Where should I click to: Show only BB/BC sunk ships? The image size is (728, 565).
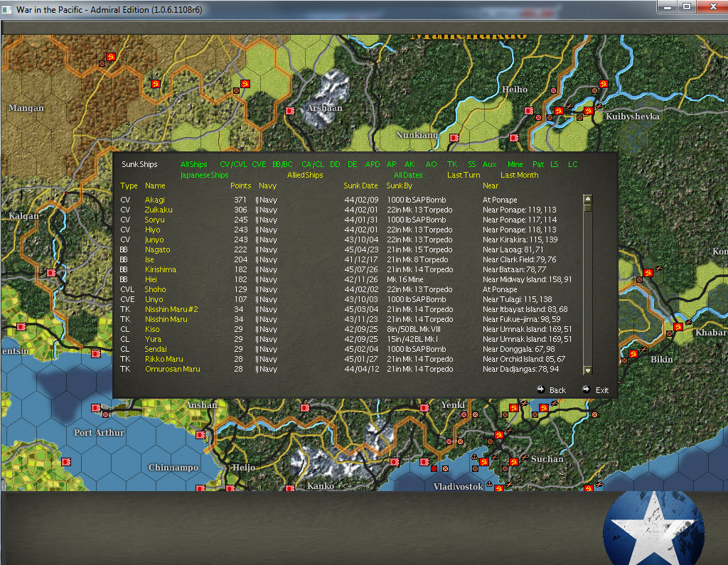(x=282, y=164)
